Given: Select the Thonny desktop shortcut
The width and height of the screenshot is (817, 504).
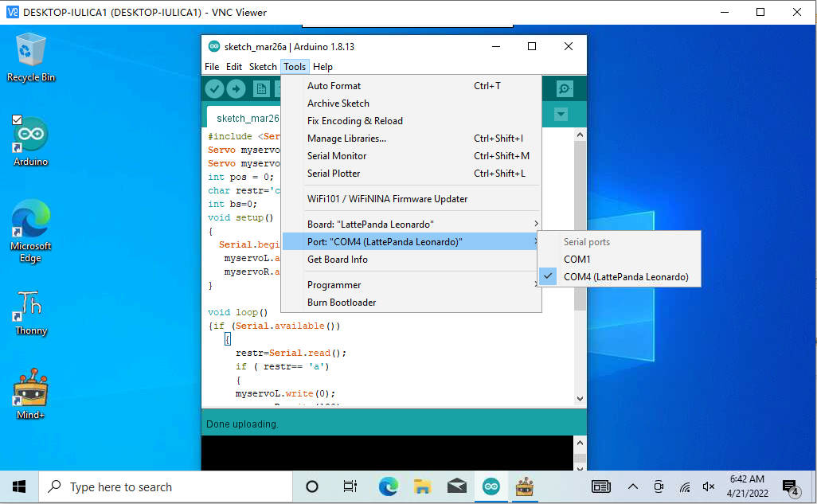Looking at the screenshot, I should click(31, 313).
